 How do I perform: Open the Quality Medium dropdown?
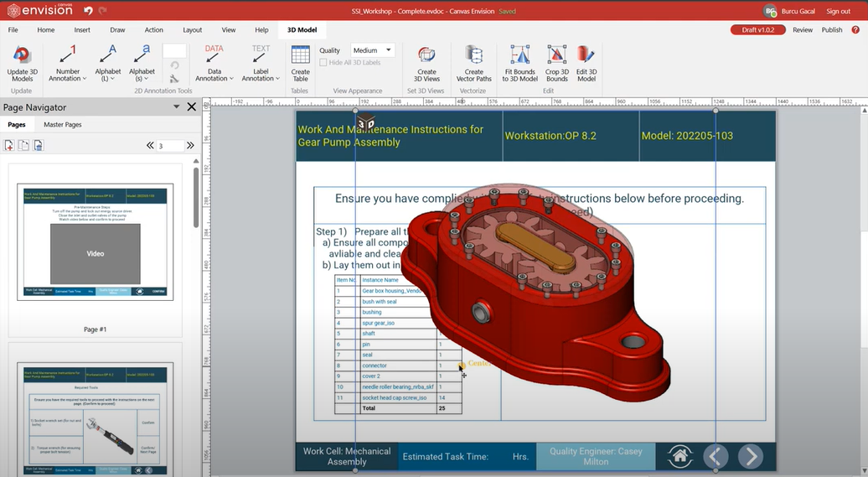[372, 50]
